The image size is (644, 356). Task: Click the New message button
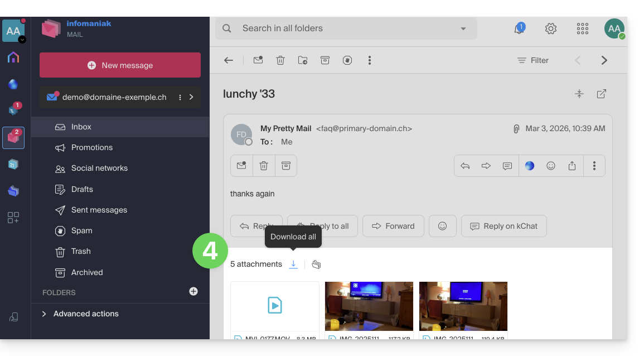coord(120,65)
